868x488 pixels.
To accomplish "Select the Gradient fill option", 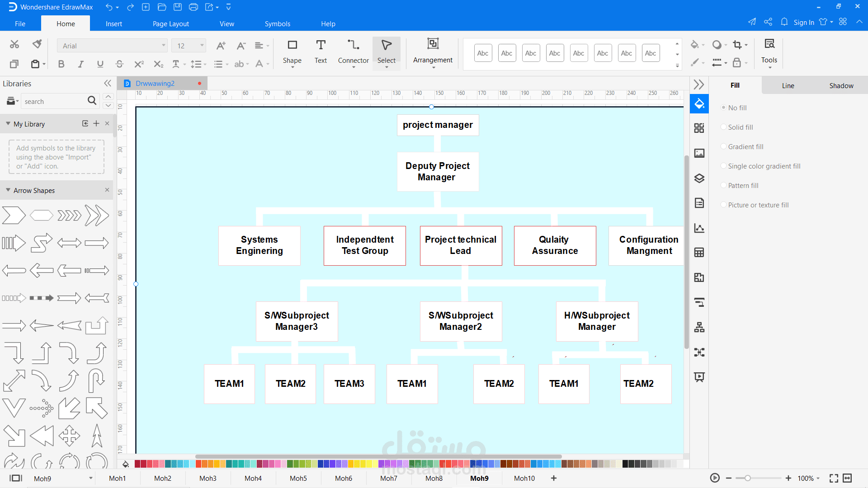I will point(742,147).
